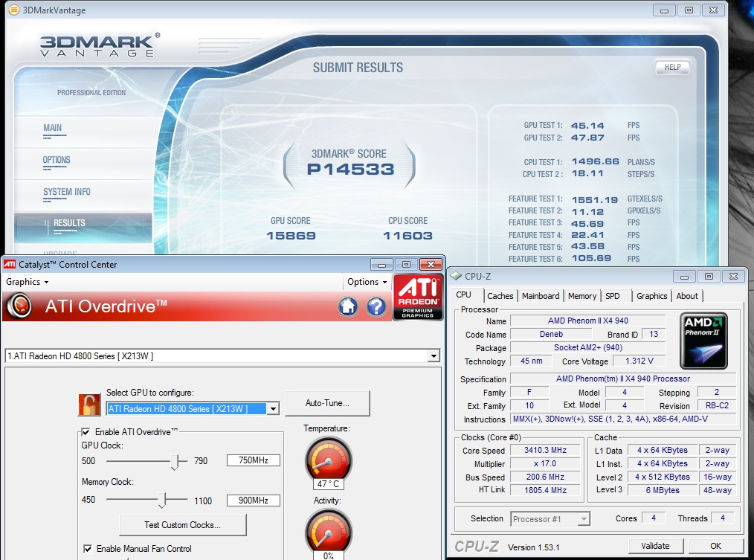Click the AMD Phenom II logo in CPU-Z
This screenshot has height=560, width=754.
[x=703, y=341]
